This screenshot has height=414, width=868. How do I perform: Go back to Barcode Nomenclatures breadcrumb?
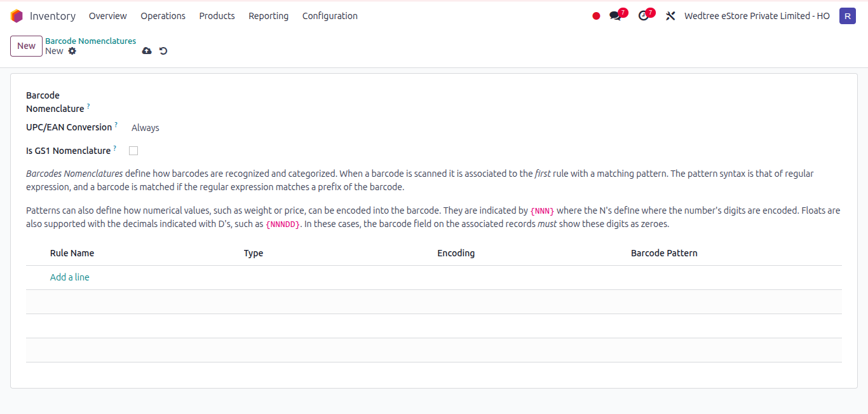click(91, 41)
